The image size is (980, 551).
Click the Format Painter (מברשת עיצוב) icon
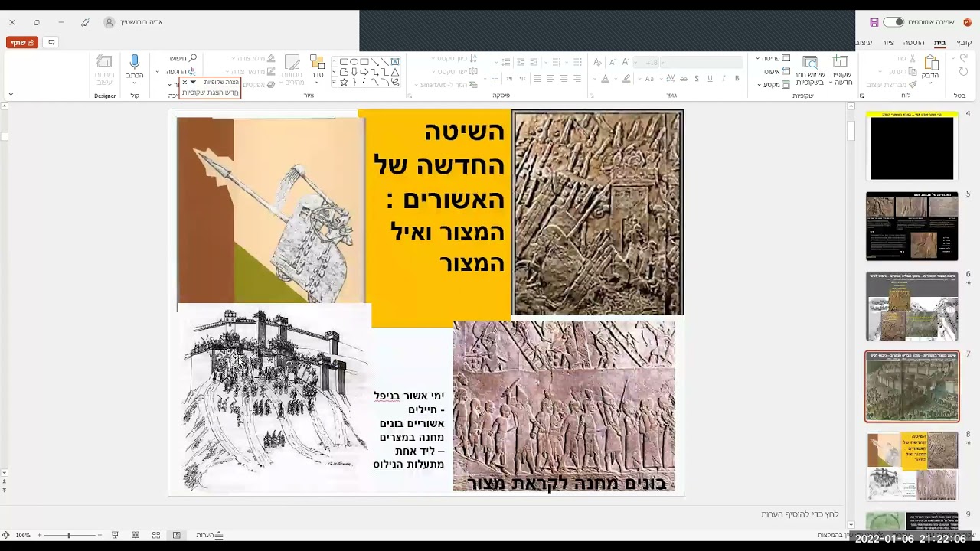click(x=913, y=85)
